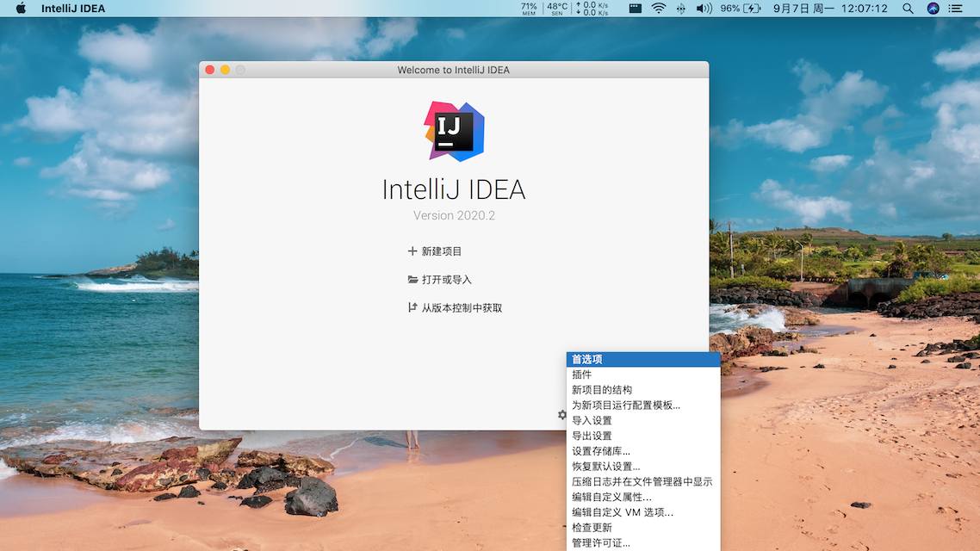Open the volume control icon
The width and height of the screenshot is (980, 551).
point(704,8)
